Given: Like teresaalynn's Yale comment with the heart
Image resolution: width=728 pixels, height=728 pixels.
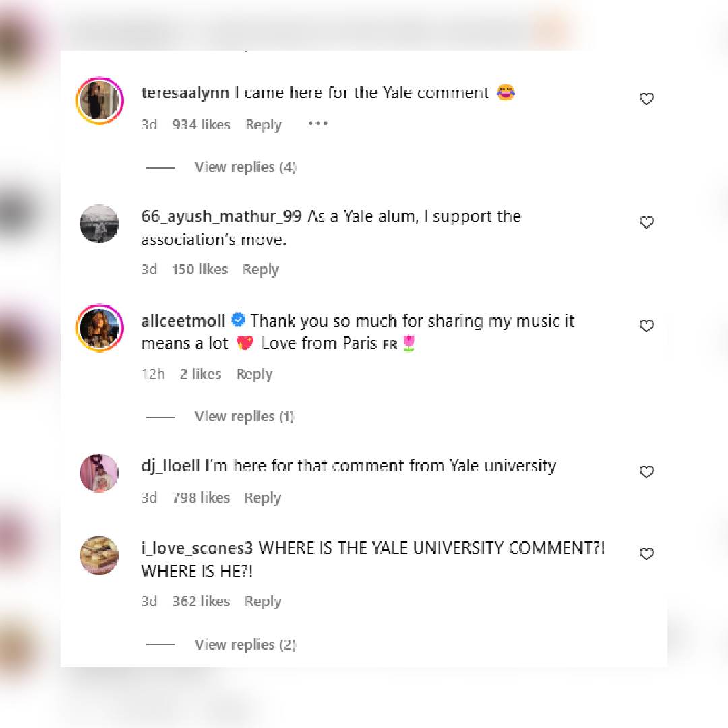Looking at the screenshot, I should [x=646, y=99].
